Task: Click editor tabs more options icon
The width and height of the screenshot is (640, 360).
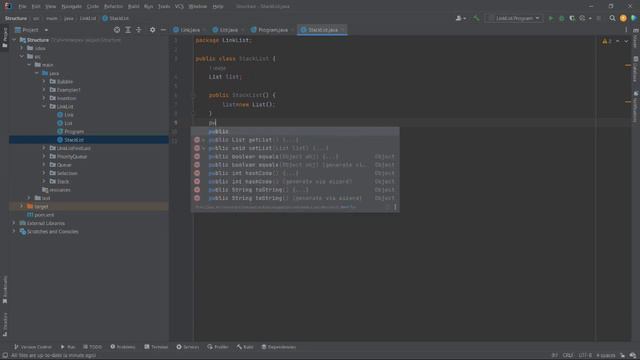Action: (626, 30)
